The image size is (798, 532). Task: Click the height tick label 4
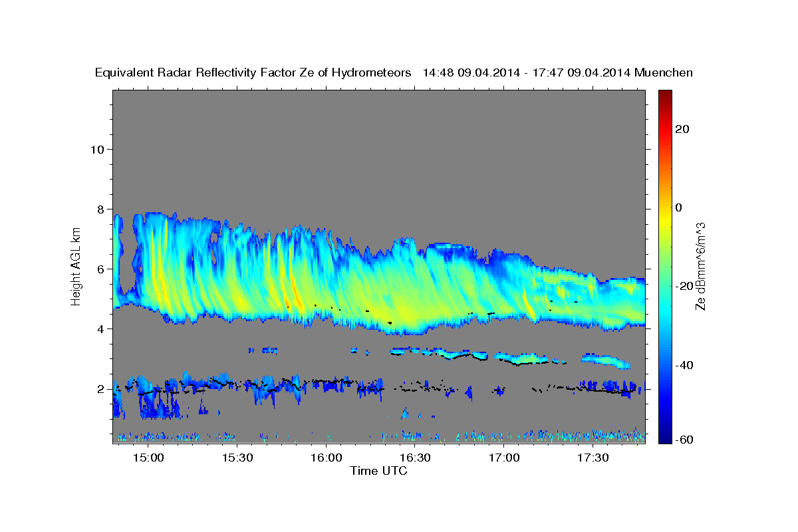coord(102,329)
